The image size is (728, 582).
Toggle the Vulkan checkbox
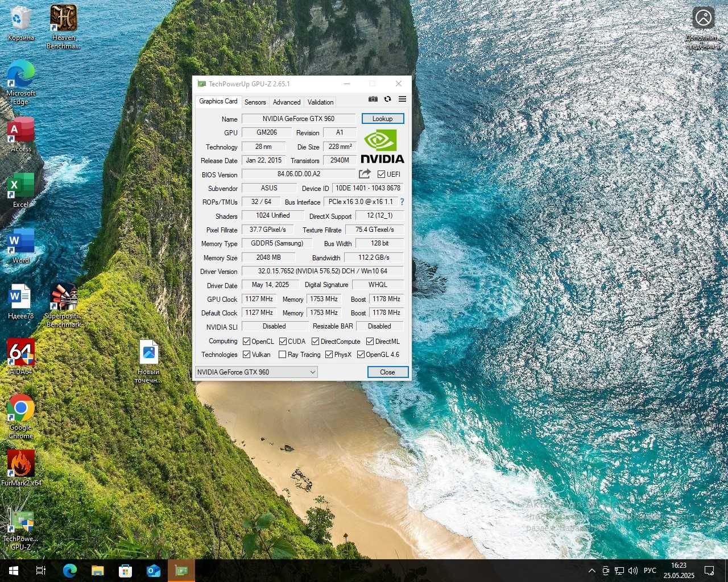point(246,355)
